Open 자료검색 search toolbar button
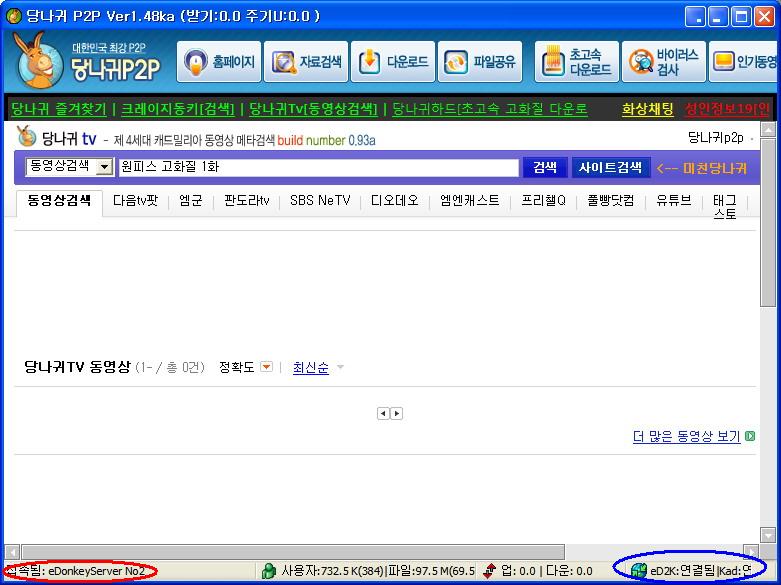This screenshot has width=781, height=585. 306,62
